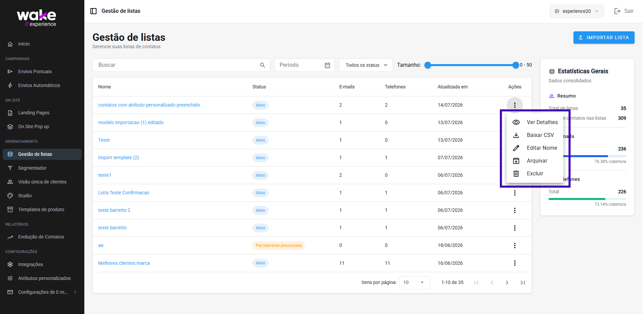
Task: Open the 'Lista Teste Confirmacao' link
Action: point(124,193)
